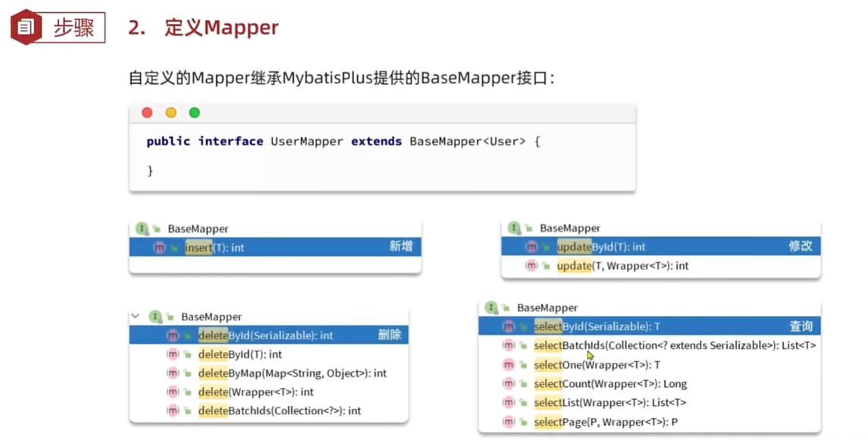
Task: Click the green lock icon beside selectOne
Action: (x=523, y=365)
